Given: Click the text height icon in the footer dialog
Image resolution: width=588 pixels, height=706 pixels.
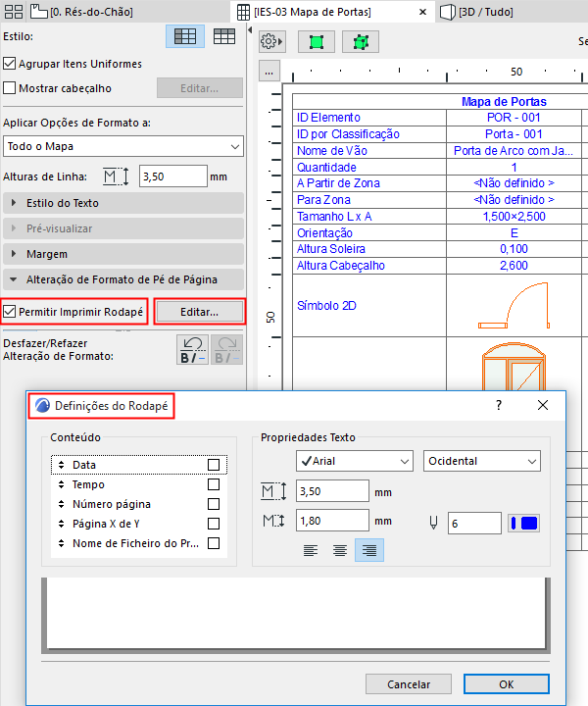Looking at the screenshot, I should [x=273, y=491].
